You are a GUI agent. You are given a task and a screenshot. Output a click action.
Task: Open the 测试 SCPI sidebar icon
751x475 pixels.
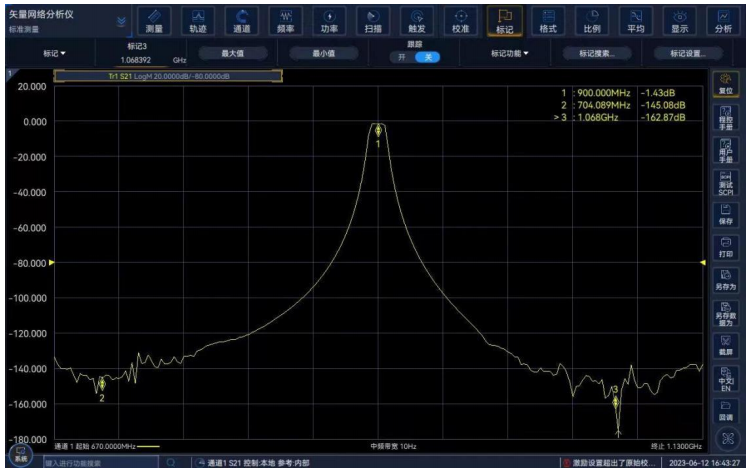pos(725,181)
